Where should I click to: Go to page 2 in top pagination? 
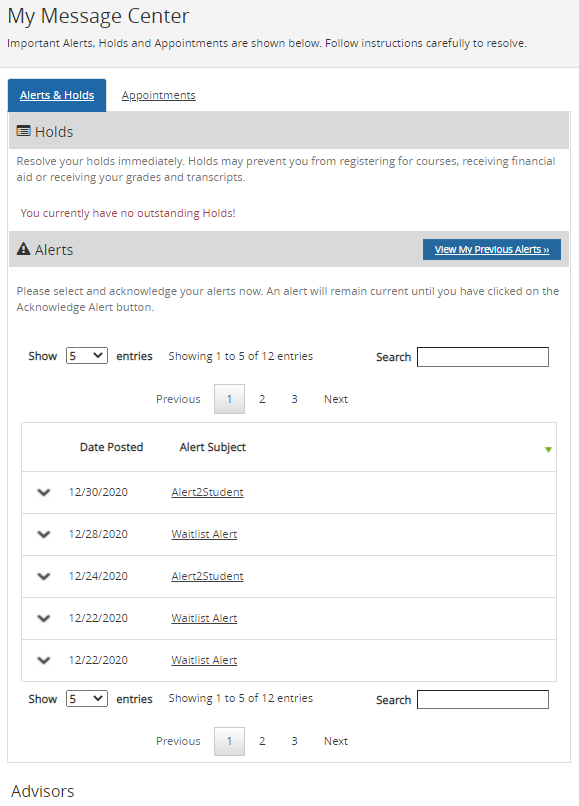[x=262, y=399]
